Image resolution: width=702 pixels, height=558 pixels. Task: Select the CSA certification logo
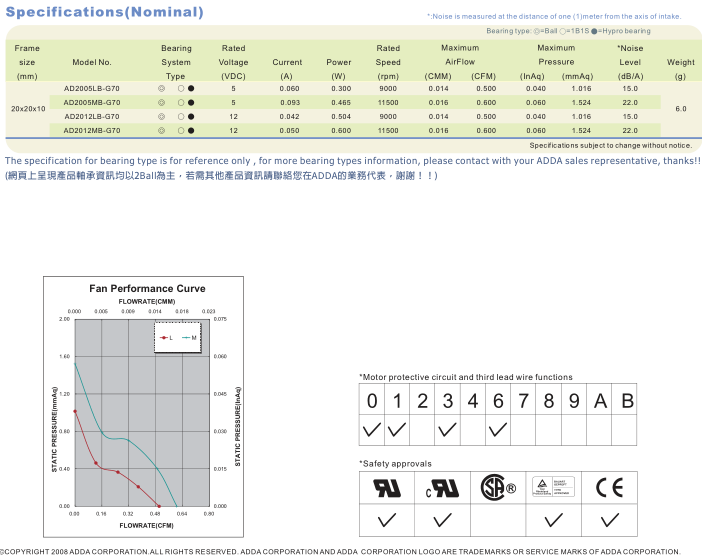pyautogui.click(x=498, y=487)
